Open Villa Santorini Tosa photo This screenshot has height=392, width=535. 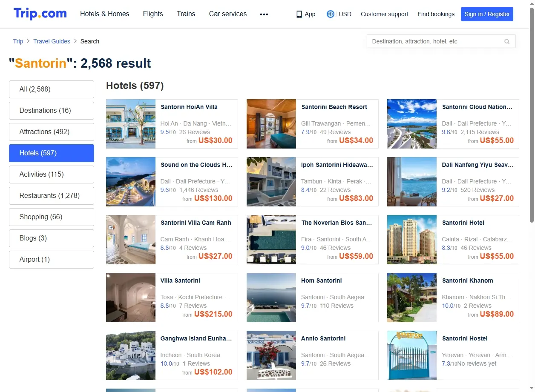point(131,298)
